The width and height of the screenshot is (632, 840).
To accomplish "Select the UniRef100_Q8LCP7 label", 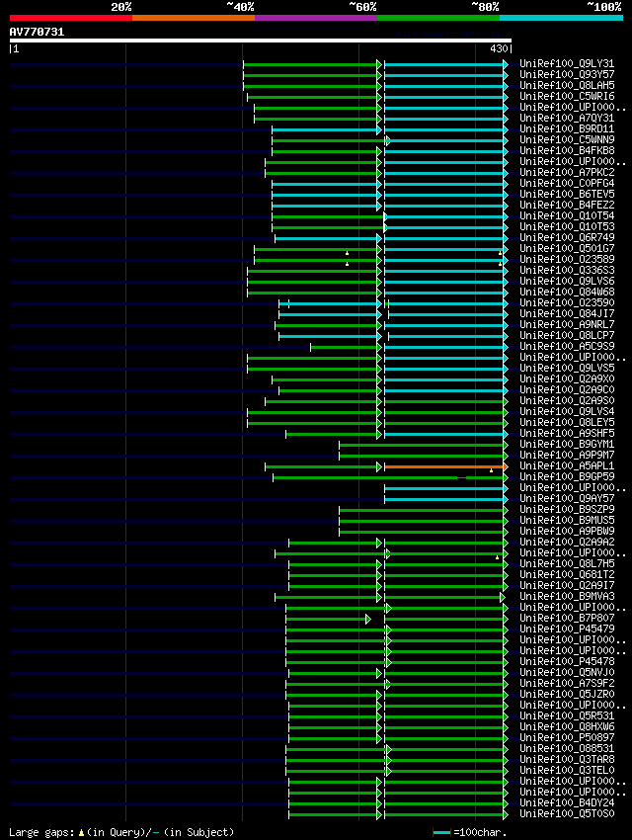I will [567, 335].
